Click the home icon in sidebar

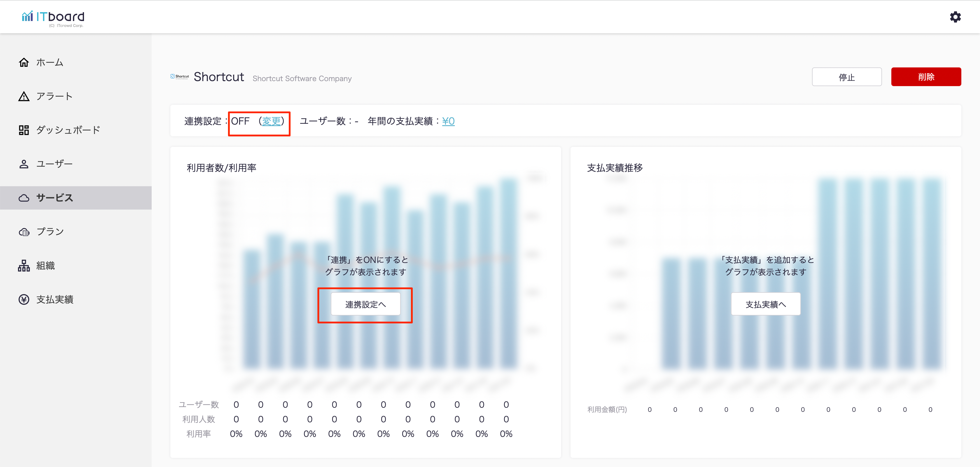(x=24, y=62)
